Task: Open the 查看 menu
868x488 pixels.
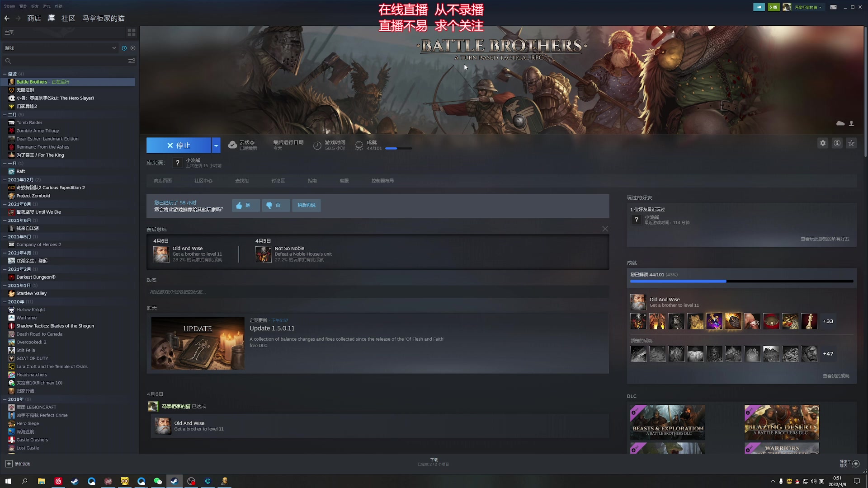Action: point(23,6)
